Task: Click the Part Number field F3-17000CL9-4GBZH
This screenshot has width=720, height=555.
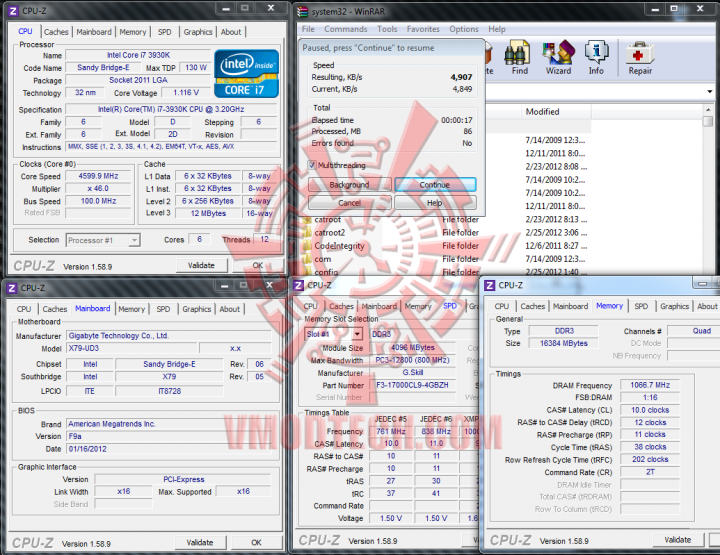Action: click(x=413, y=385)
